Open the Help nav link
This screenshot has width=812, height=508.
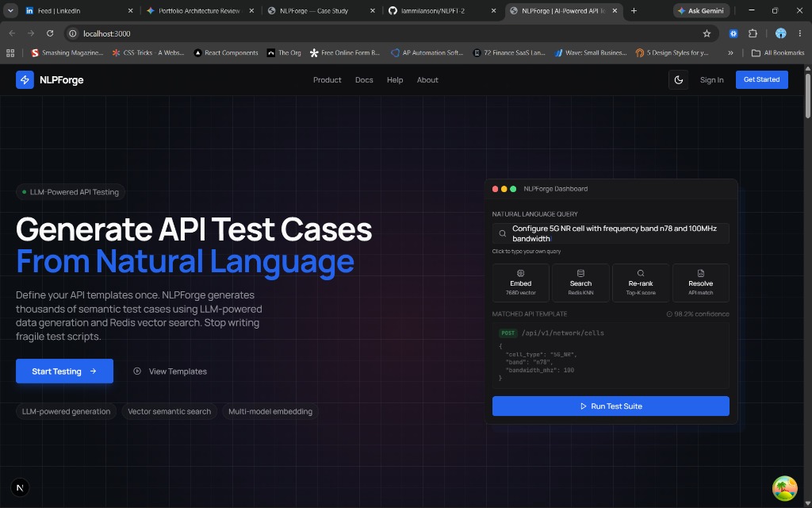395,80
